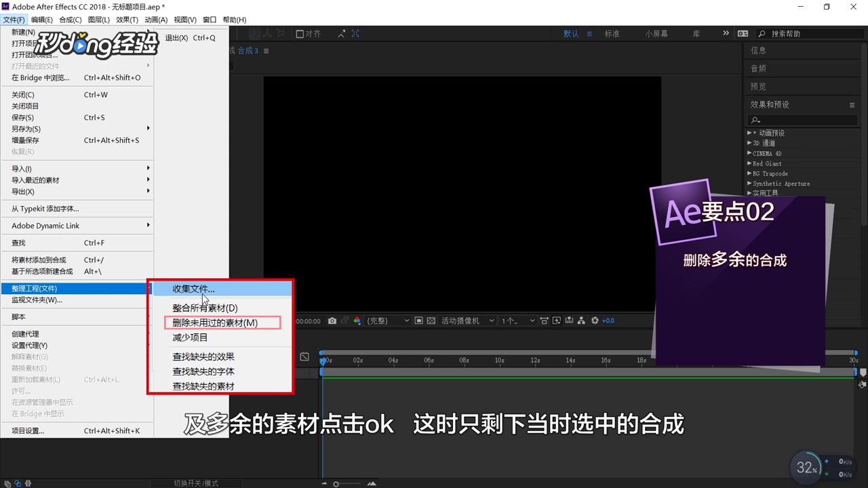The width and height of the screenshot is (868, 488).
Task: Click the reset exposure icon
Action: click(595, 321)
